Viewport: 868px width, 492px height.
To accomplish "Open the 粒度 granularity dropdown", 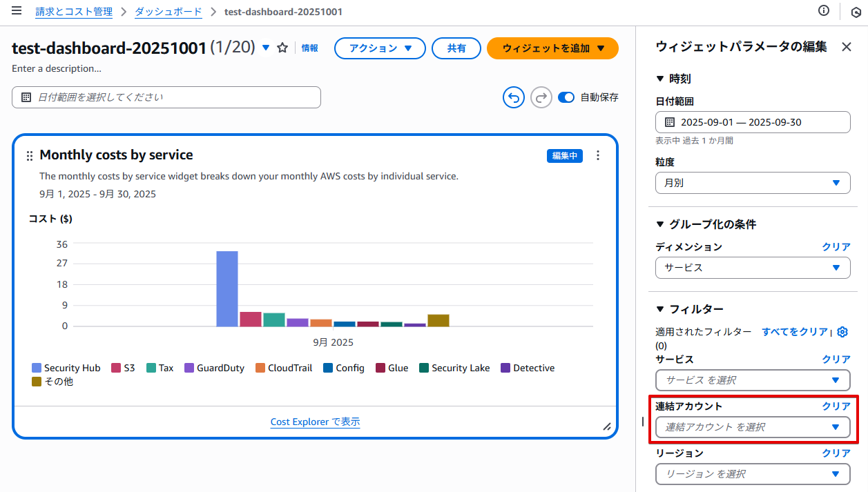I will point(753,183).
